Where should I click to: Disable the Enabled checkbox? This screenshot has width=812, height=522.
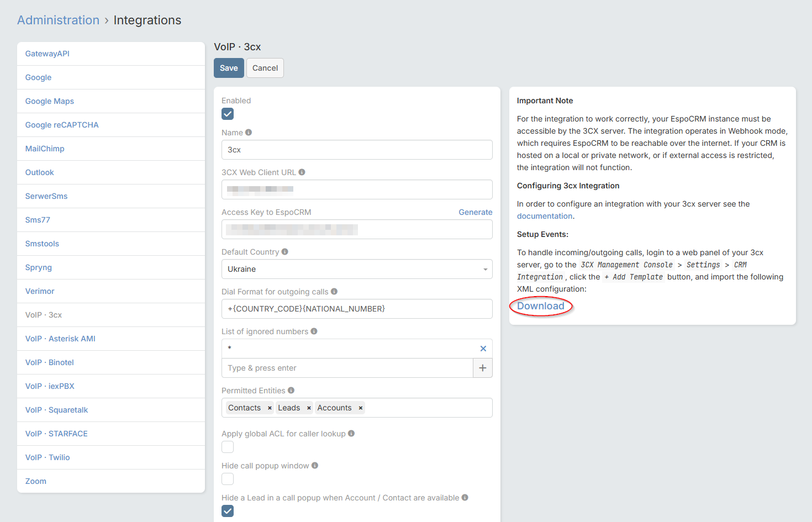point(227,113)
